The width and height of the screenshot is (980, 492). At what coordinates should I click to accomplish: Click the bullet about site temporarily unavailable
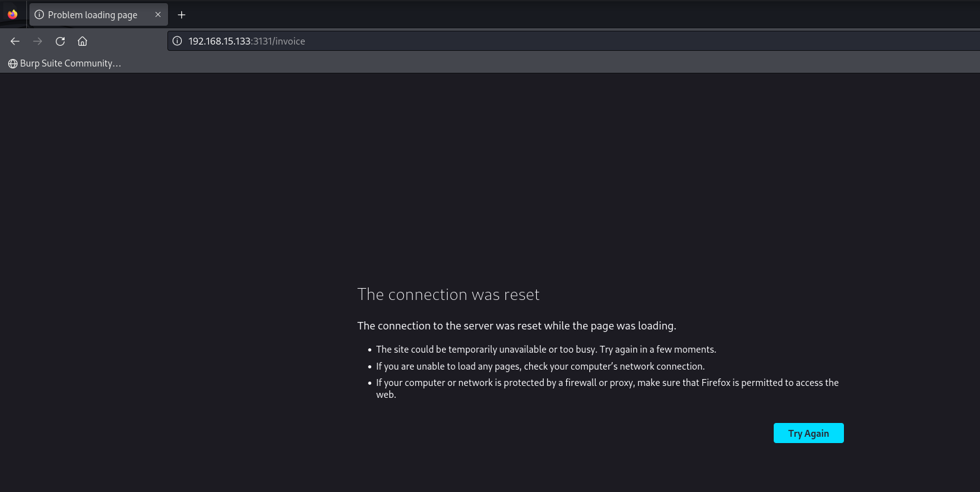point(545,350)
